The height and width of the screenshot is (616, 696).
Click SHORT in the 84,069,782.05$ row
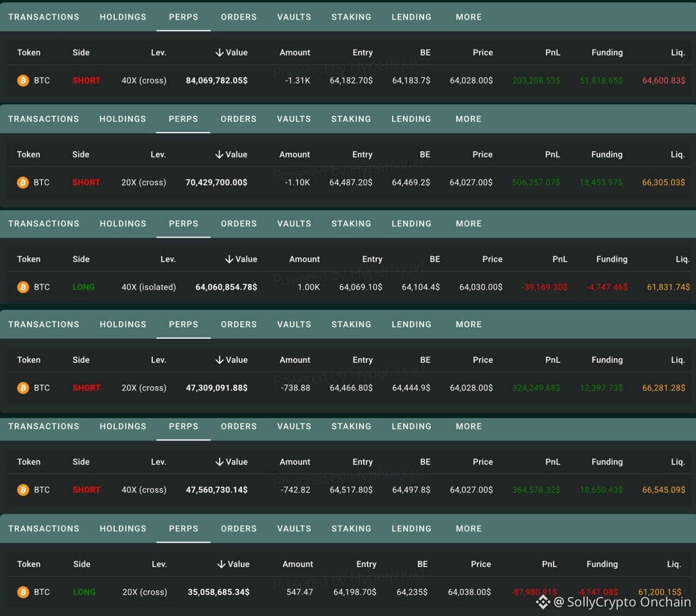86,80
